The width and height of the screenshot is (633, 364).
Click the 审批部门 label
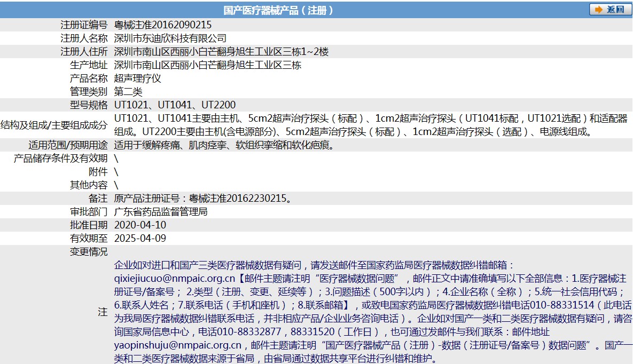89,211
